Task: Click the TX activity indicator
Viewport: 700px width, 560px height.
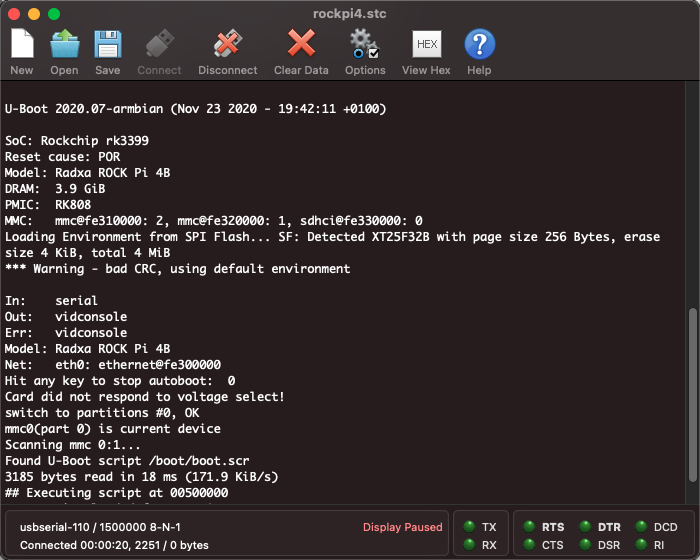Action: coord(469,527)
